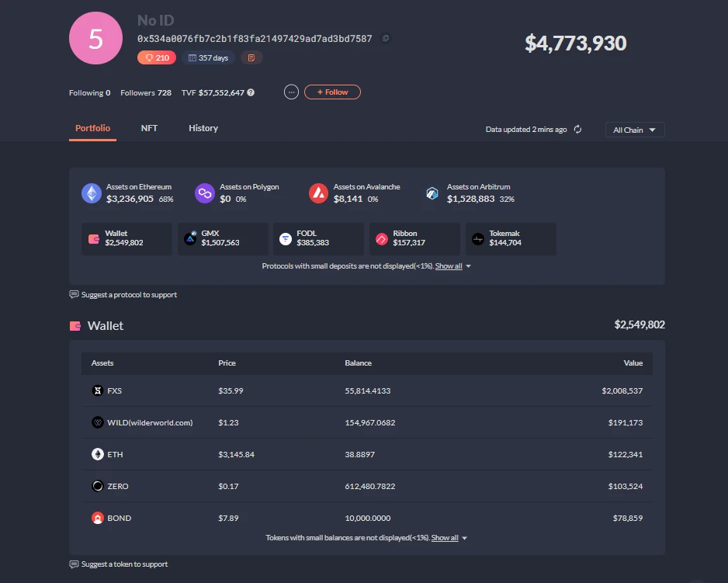Screen dimensions: 728x583
Task: Click the BOND balance 10,000.0000
Action: pos(368,518)
